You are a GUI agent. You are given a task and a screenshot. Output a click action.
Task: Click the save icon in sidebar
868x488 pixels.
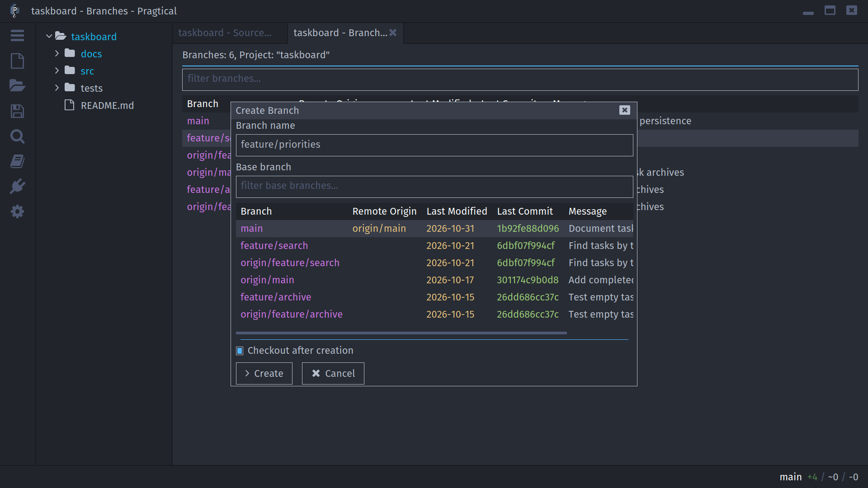pyautogui.click(x=17, y=111)
